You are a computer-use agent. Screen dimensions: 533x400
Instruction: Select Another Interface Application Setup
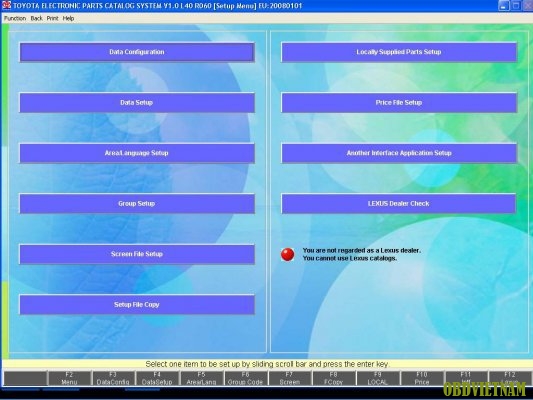point(399,153)
